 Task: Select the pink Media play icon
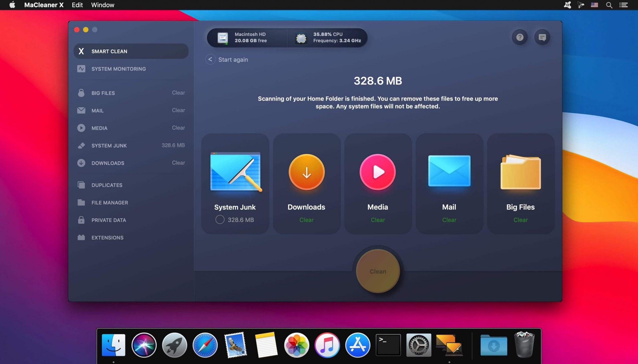(x=378, y=172)
